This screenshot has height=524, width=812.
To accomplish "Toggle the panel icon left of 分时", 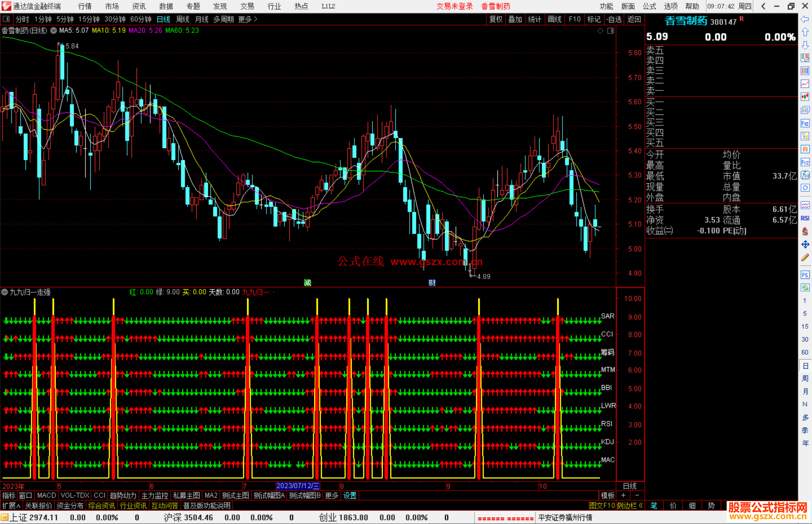I will tap(6, 19).
